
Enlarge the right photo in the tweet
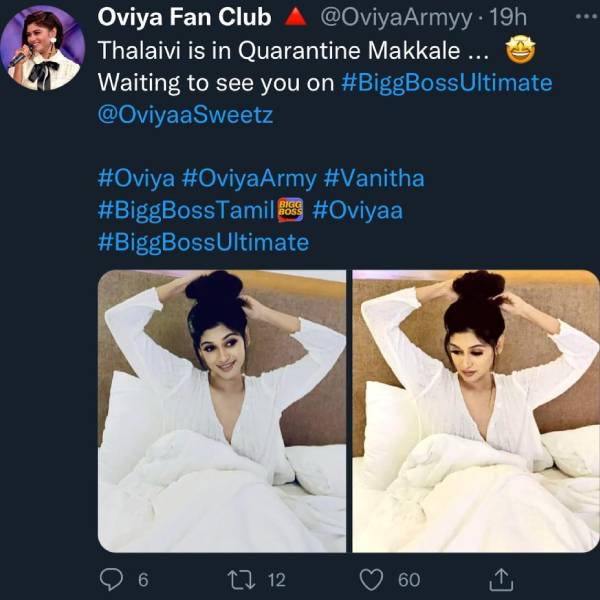475,411
